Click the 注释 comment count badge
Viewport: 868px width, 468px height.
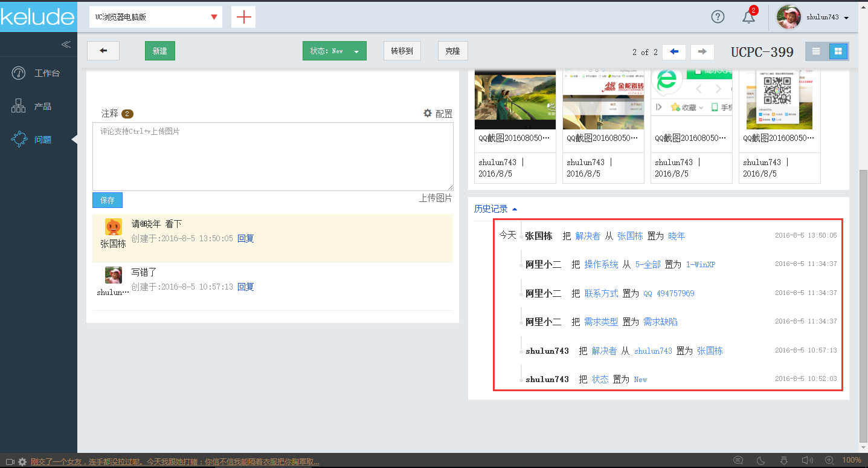[127, 114]
